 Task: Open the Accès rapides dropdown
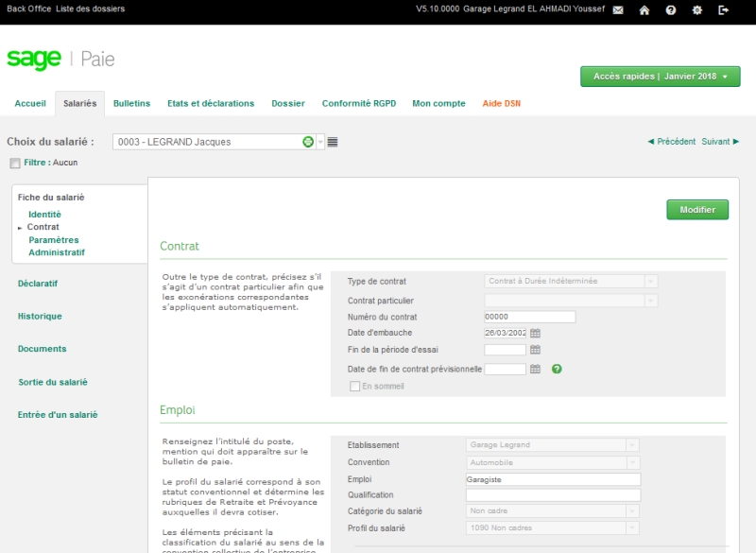point(660,77)
